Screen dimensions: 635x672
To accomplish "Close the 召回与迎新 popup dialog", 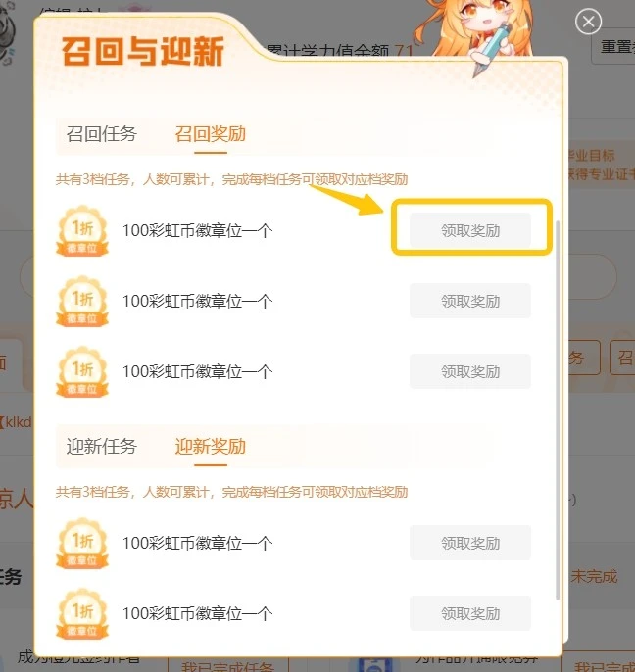I will coord(588,22).
